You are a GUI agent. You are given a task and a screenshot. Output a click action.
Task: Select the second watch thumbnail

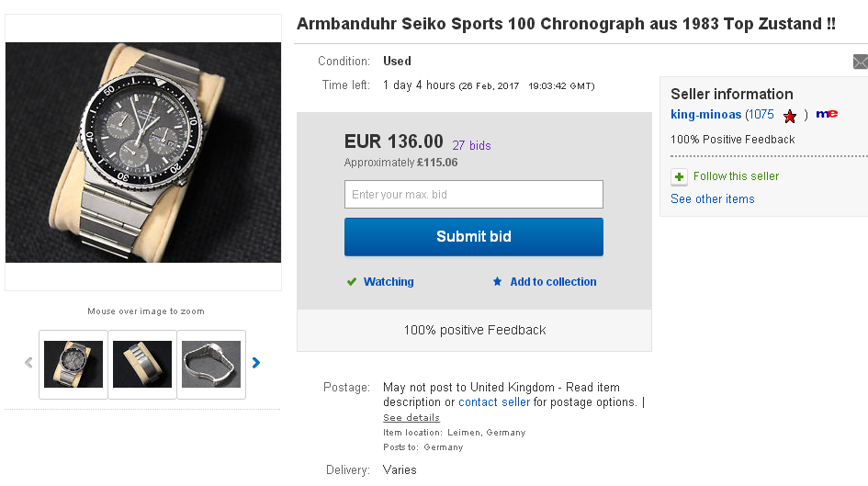pos(142,364)
